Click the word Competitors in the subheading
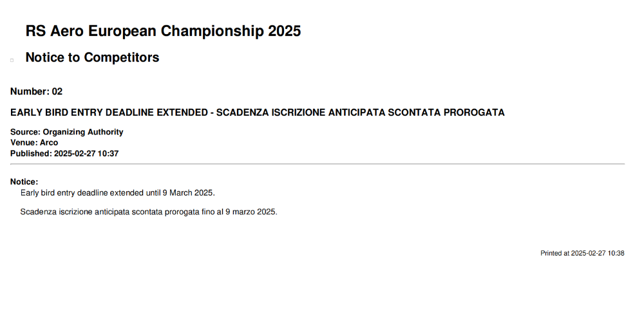 [x=122, y=57]
